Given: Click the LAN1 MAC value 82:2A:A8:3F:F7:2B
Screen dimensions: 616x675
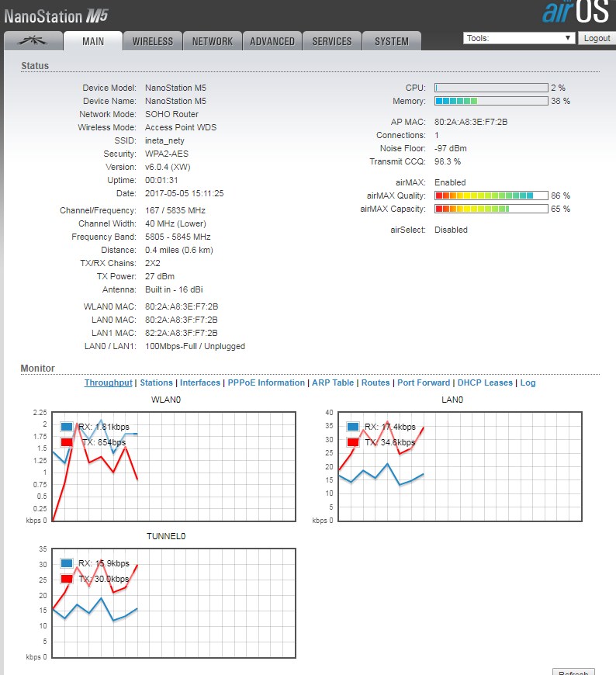Looking at the screenshot, I should pos(182,333).
